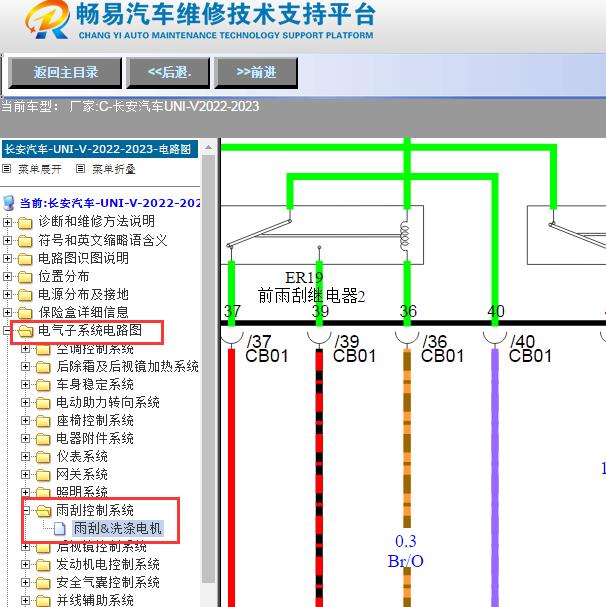Viewport: 606px width, 607px height.
Task: Click the open 电气子系统电路图 folder icon
Action: pos(26,331)
